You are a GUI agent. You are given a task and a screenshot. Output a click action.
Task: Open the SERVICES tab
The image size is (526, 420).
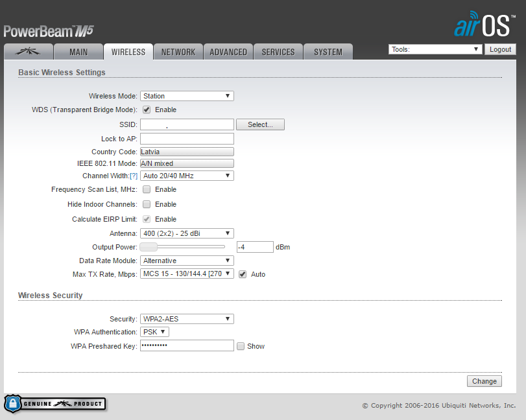point(278,52)
